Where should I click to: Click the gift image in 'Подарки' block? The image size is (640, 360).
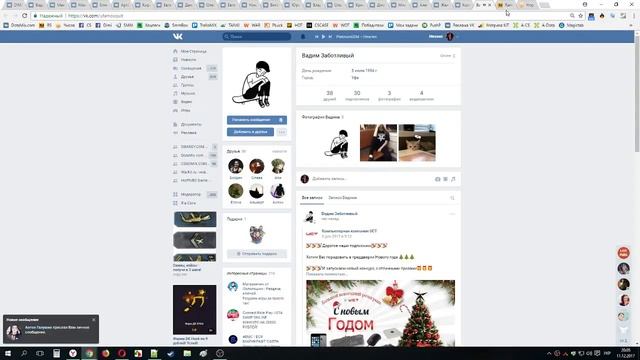click(x=257, y=235)
